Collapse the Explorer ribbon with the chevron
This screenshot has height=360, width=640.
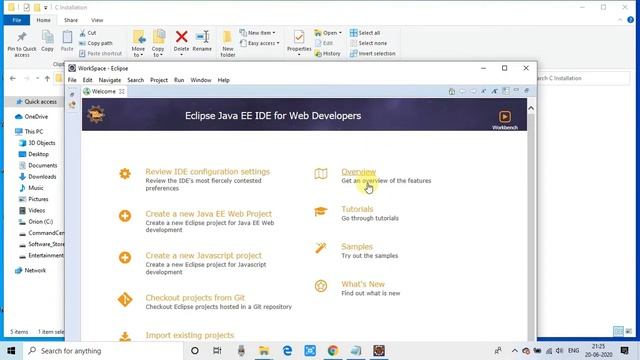click(620, 20)
